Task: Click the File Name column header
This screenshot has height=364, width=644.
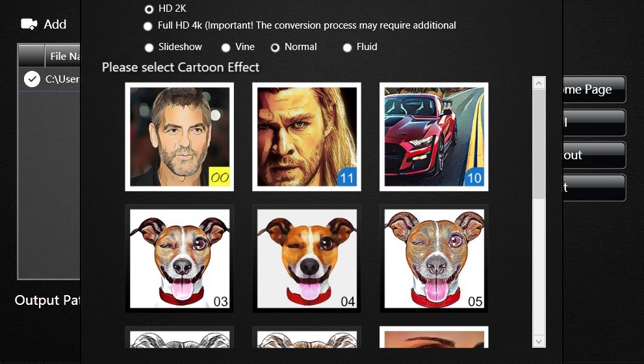Action: point(64,57)
